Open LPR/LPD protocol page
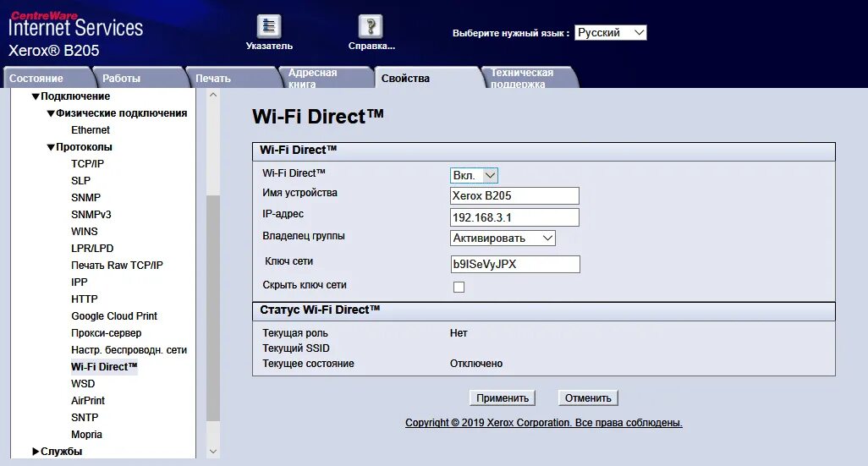The height and width of the screenshot is (466, 868). pos(92,249)
